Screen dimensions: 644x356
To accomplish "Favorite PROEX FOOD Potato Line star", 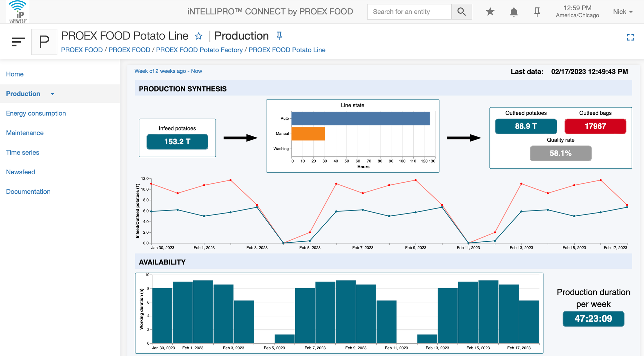I will 199,36.
